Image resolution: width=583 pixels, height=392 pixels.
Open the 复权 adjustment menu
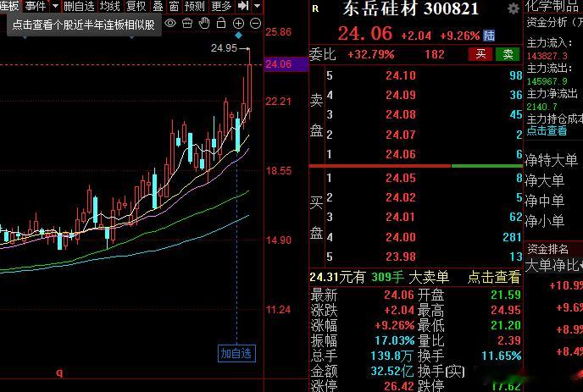tap(136, 6)
